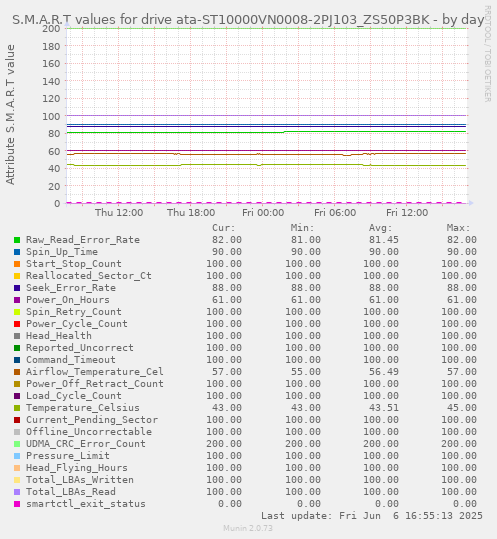Click the blue Spin_Up_Time legend swatch
The height and width of the screenshot is (539, 497).
coord(17,252)
